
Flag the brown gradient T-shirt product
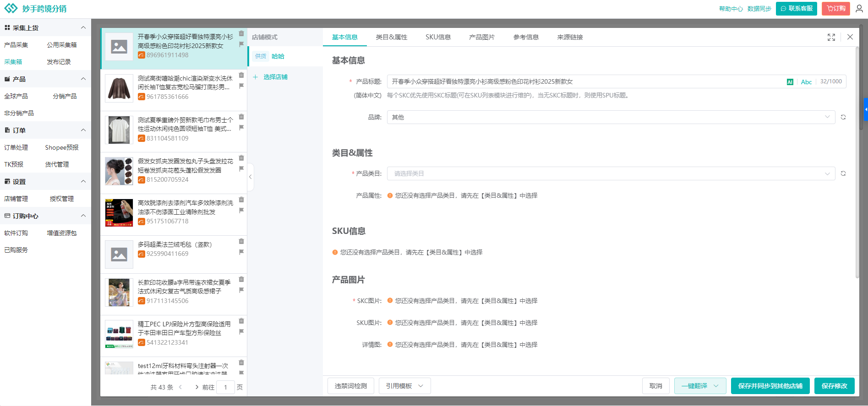[241, 86]
